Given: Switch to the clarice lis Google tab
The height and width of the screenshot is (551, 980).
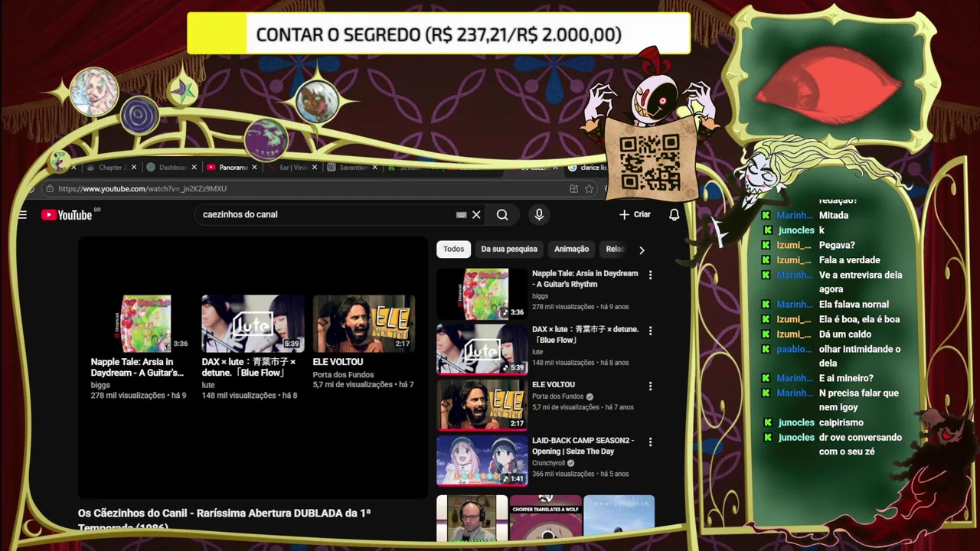Looking at the screenshot, I should [588, 168].
